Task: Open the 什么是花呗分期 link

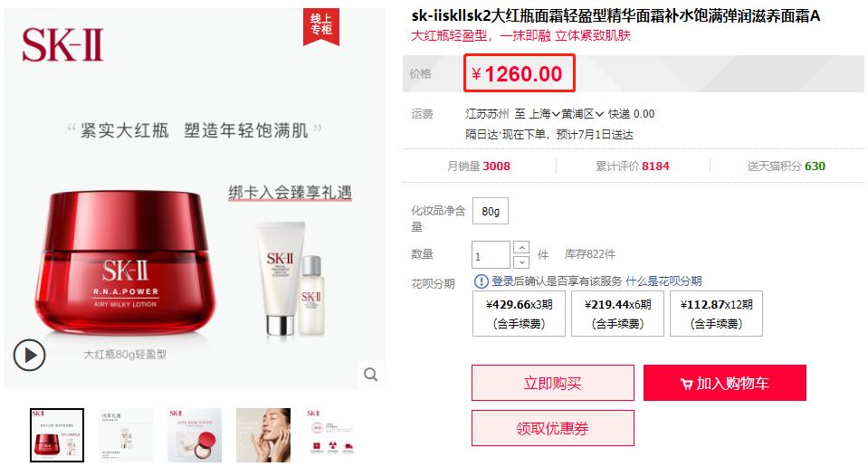Action: tap(663, 281)
